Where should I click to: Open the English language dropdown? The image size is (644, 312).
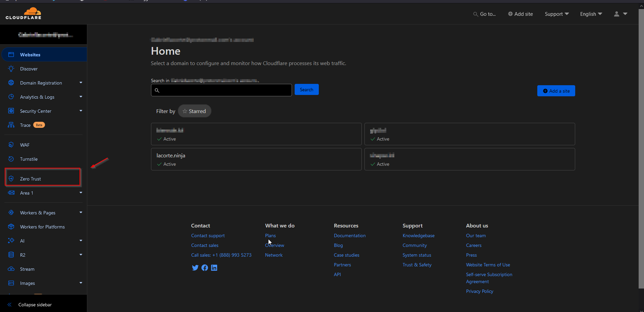click(x=591, y=14)
